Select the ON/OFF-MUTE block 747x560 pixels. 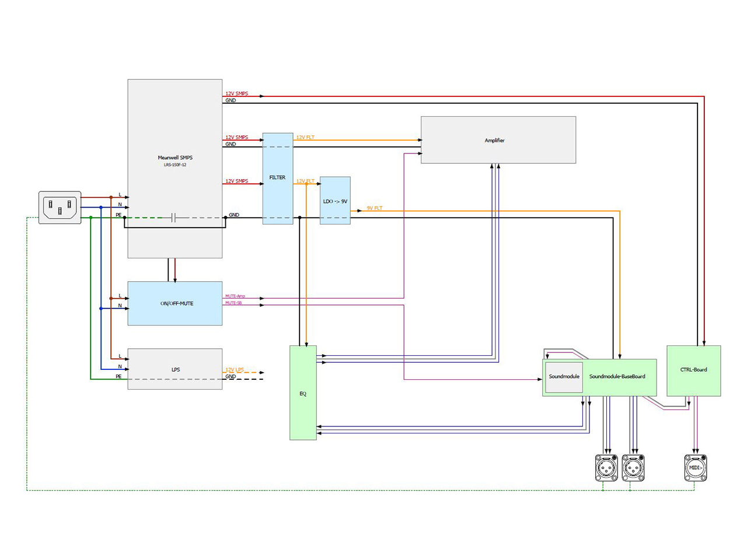pyautogui.click(x=175, y=303)
